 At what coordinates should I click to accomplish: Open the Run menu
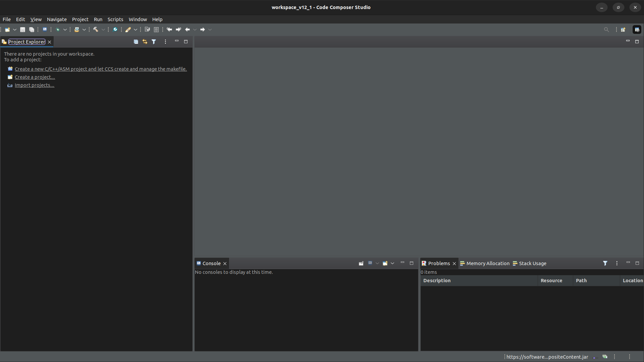(x=98, y=19)
